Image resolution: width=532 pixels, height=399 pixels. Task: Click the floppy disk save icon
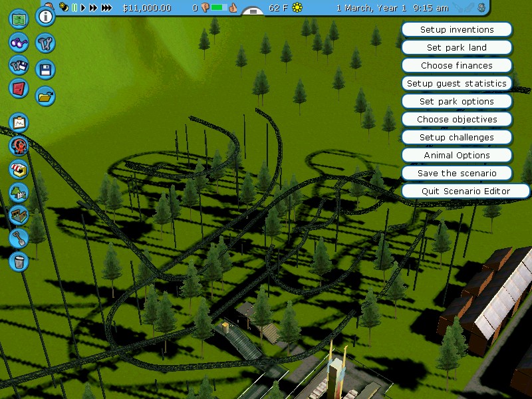45,70
